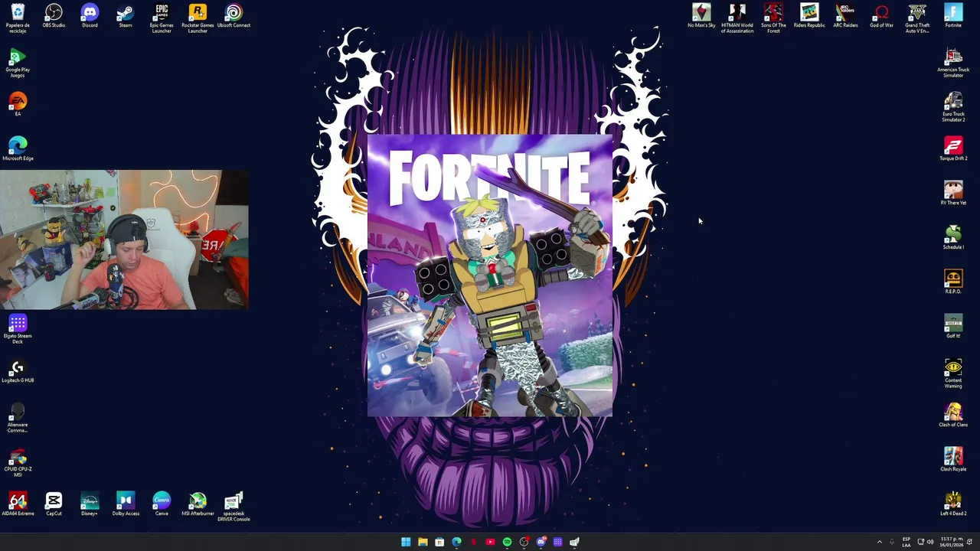The image size is (980, 551).
Task: Open Discord from the taskbar
Action: click(541, 542)
